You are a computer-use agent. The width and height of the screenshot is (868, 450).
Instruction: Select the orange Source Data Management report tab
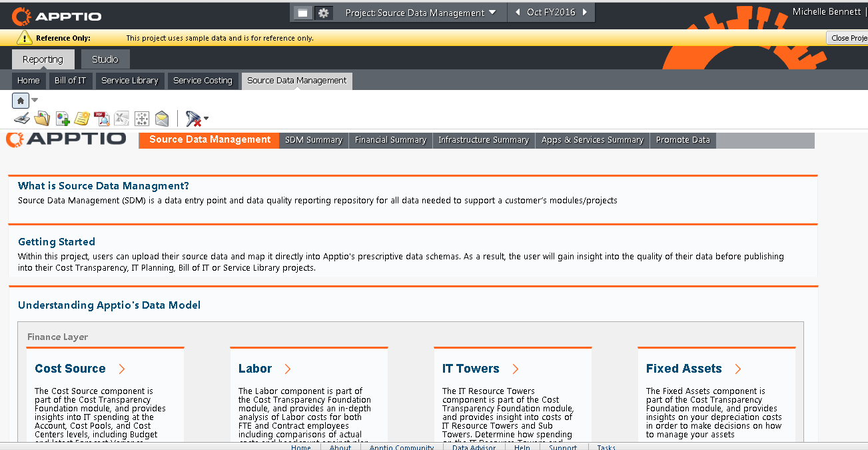pyautogui.click(x=210, y=140)
